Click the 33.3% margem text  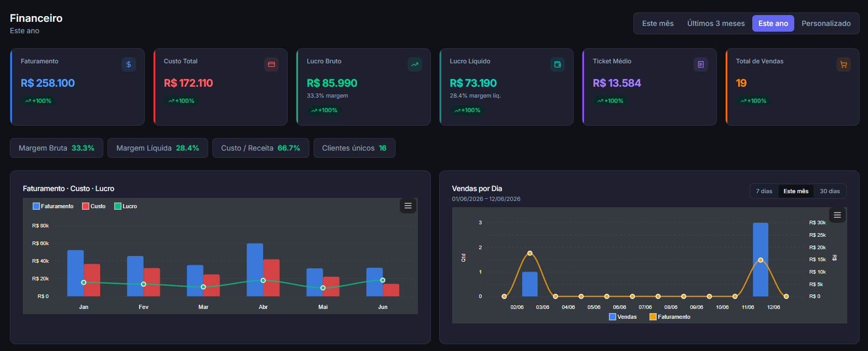tap(328, 96)
